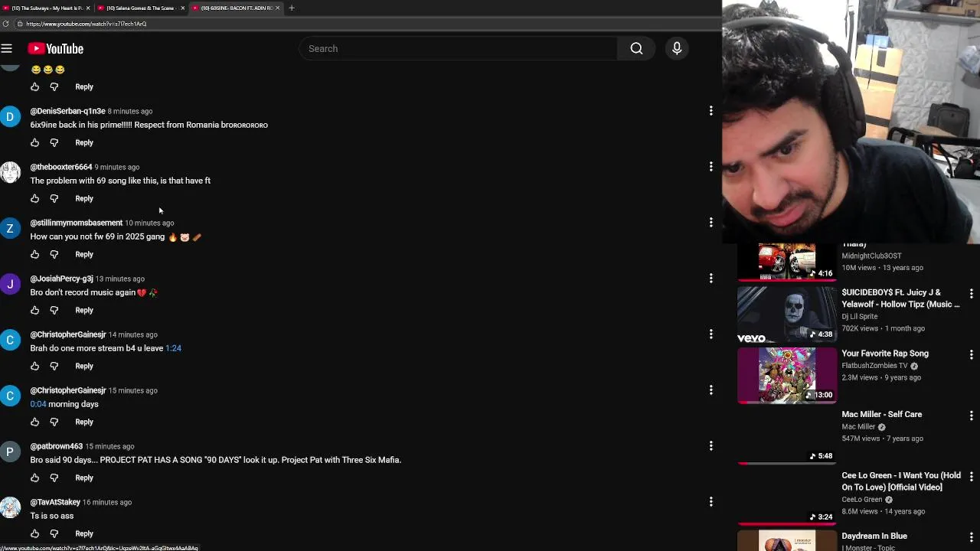Jump to timestamp 0:04 in comment
This screenshot has width=980, height=551.
pyautogui.click(x=38, y=404)
